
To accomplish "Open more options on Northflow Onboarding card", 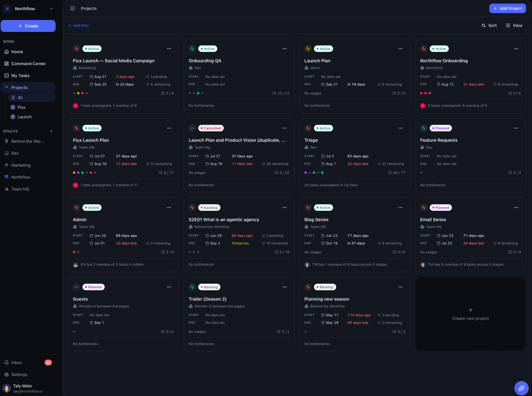I will [x=516, y=49].
